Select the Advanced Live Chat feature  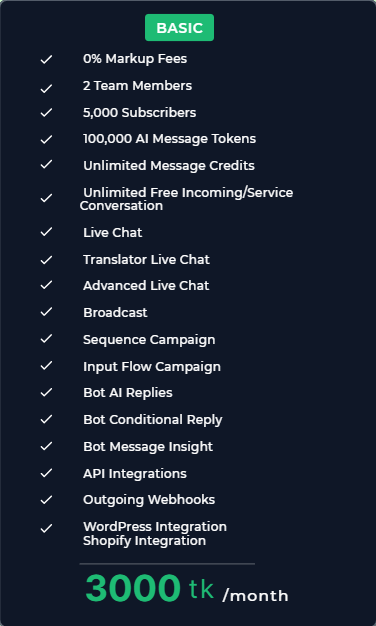pos(146,285)
